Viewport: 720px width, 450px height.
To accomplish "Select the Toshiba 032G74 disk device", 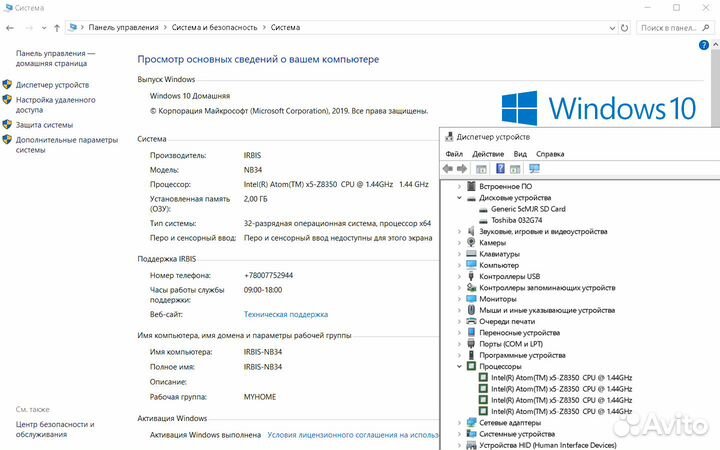I will pyautogui.click(x=516, y=220).
